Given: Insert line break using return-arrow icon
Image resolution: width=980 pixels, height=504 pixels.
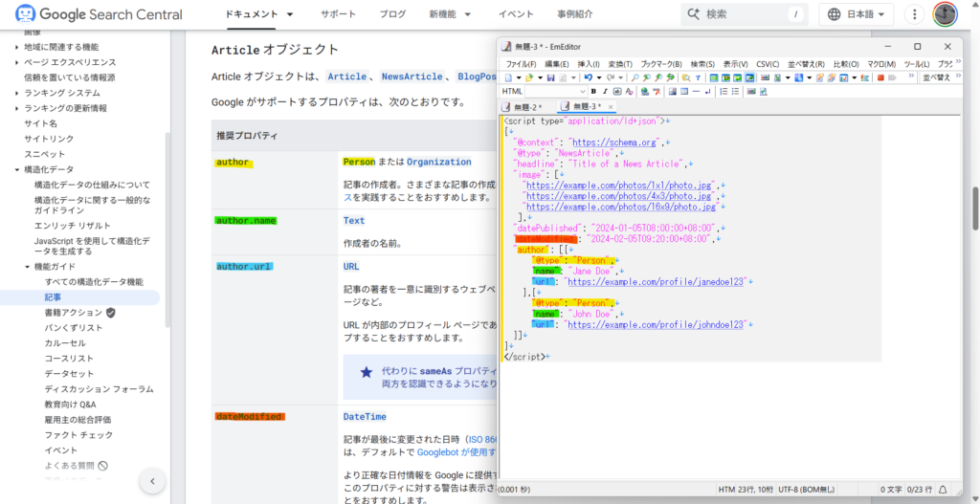Looking at the screenshot, I should click(707, 91).
